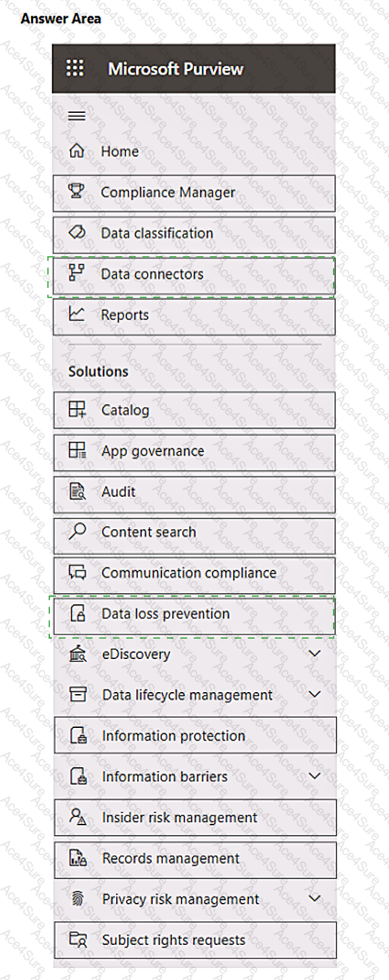Select the Privacy risk management fingerprint icon
Screen dimensions: 389x980
pos(78,899)
